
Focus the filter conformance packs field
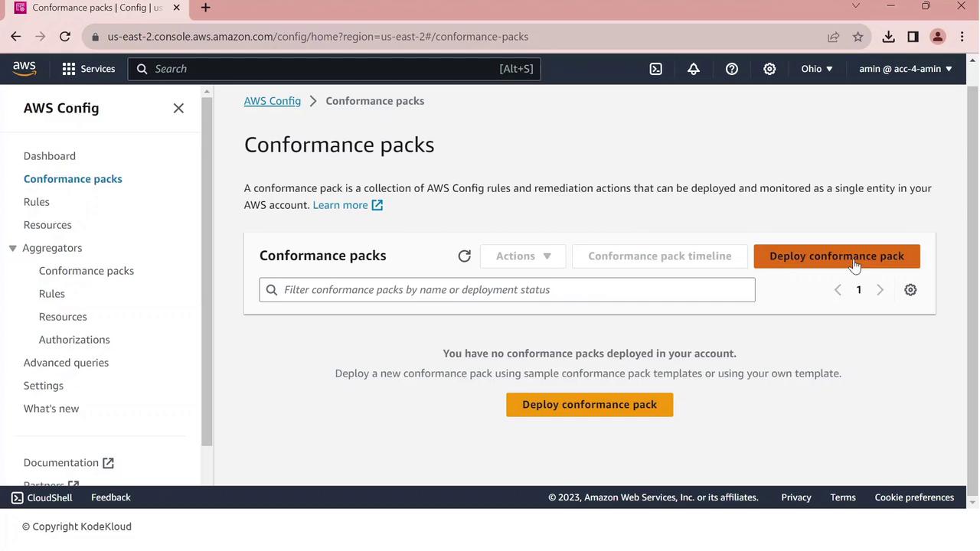coord(507,290)
